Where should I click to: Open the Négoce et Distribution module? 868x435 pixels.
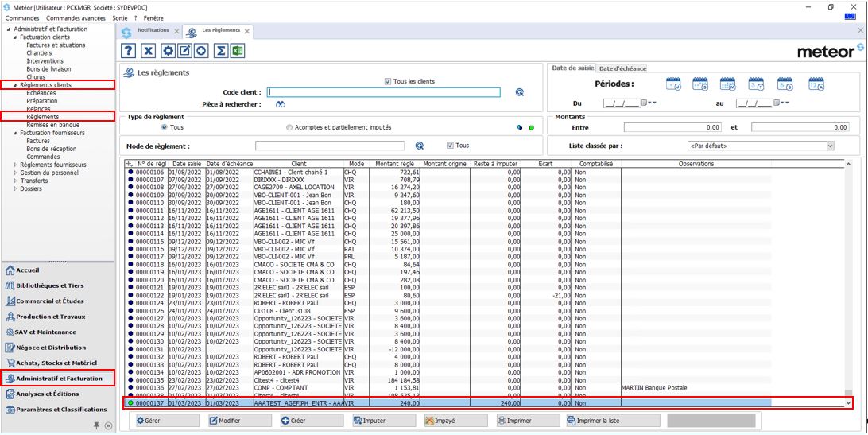coord(45,348)
